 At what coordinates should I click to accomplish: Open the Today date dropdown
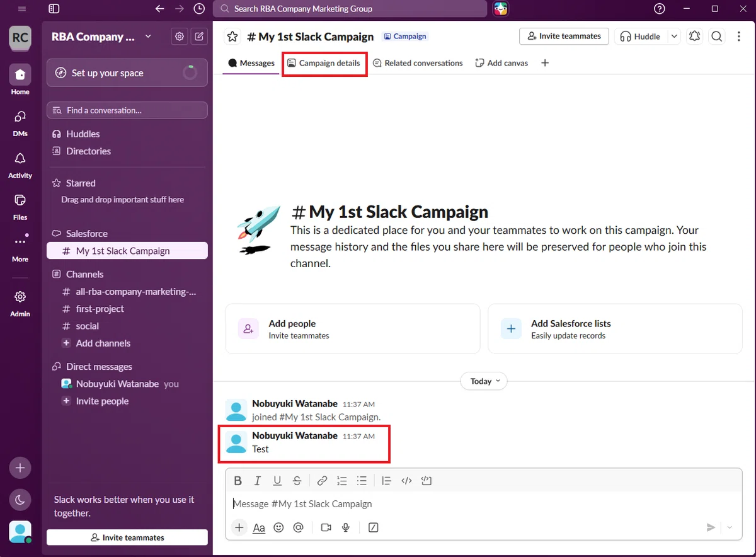[484, 381]
